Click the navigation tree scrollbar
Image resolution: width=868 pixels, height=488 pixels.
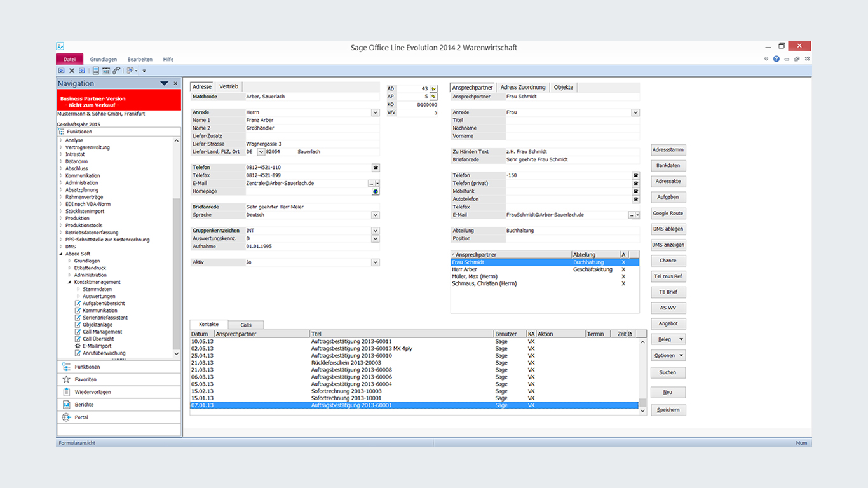(177, 248)
